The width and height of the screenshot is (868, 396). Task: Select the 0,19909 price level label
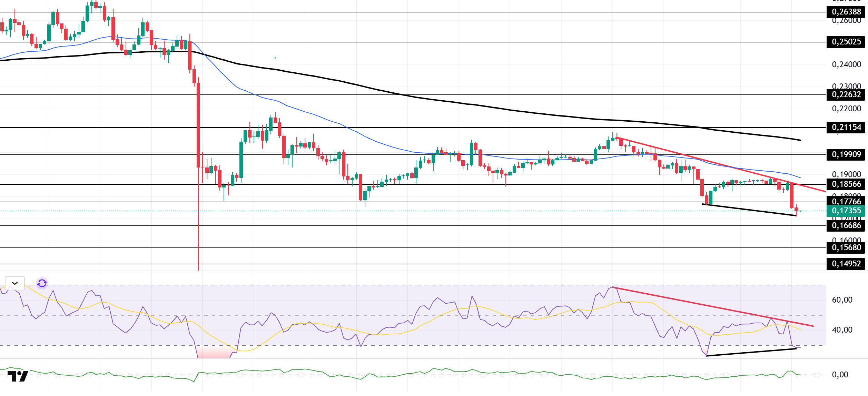pos(846,155)
